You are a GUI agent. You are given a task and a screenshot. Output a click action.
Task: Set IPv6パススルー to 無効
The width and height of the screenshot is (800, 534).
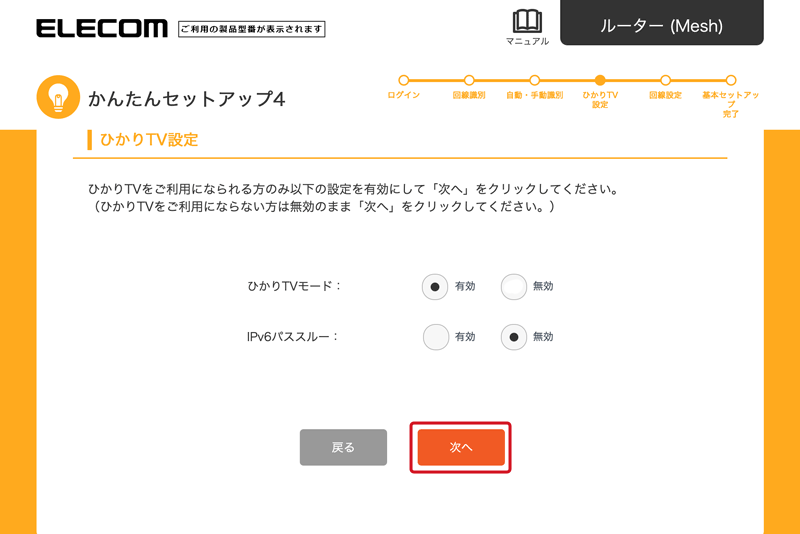pyautogui.click(x=513, y=337)
